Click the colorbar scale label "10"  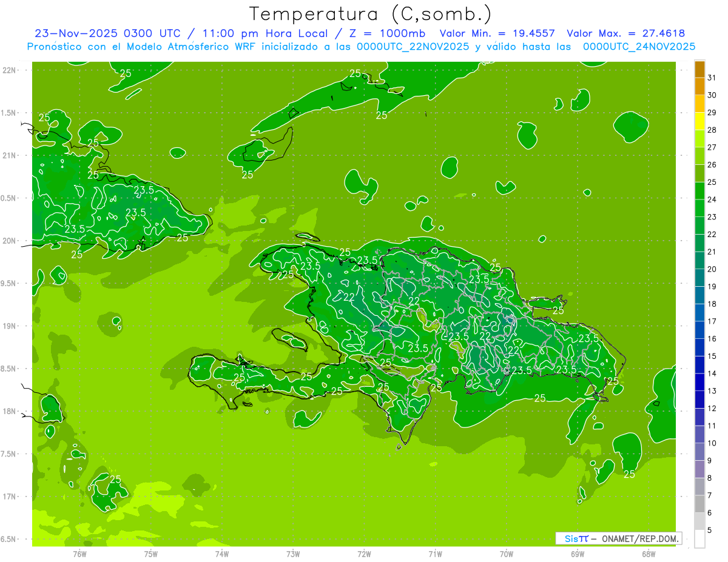click(x=712, y=443)
